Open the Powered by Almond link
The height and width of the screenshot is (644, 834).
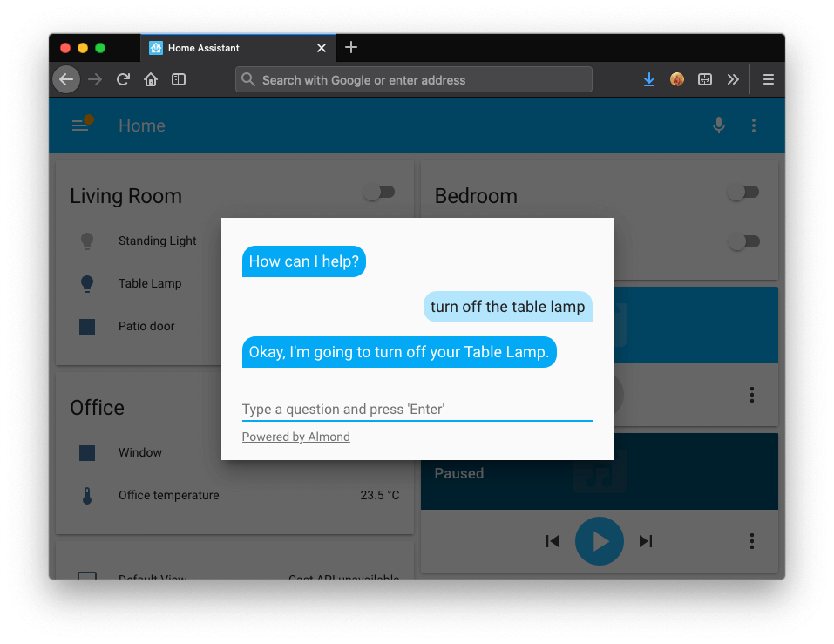click(x=295, y=436)
